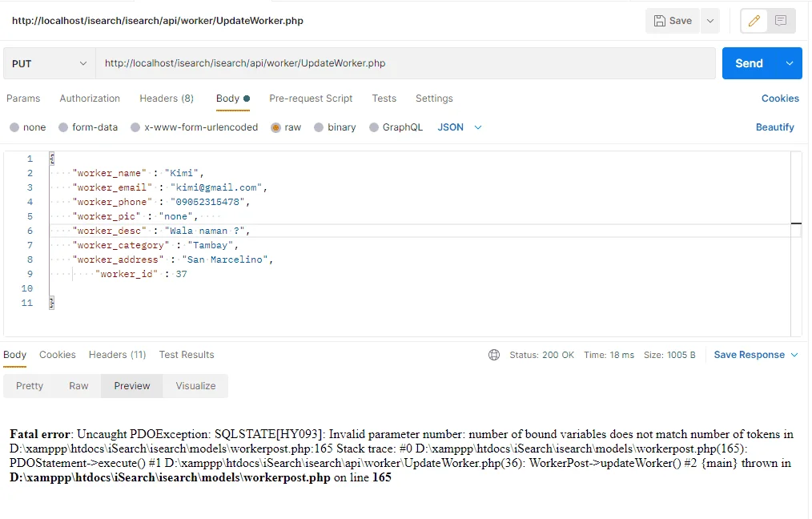Open the JSON format dropdown
The image size is (812, 519).
pyautogui.click(x=460, y=127)
